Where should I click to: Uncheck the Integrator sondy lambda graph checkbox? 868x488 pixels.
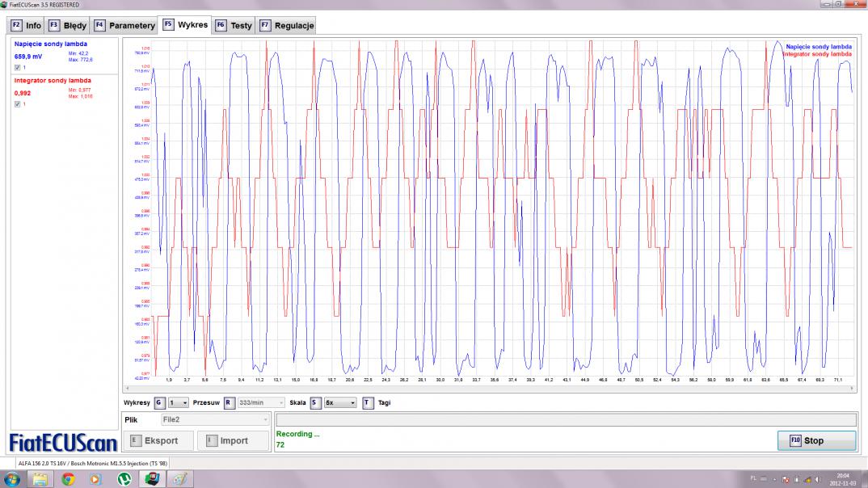point(18,104)
